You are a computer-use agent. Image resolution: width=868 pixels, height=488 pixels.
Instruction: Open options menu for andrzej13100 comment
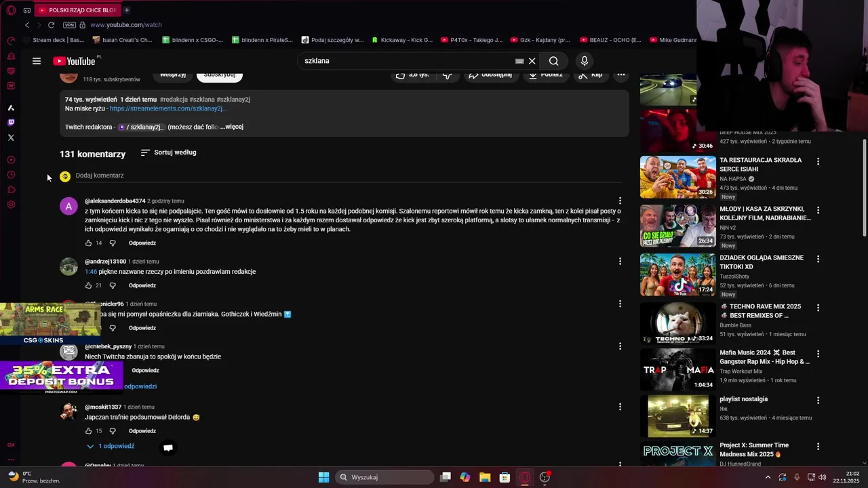click(620, 261)
